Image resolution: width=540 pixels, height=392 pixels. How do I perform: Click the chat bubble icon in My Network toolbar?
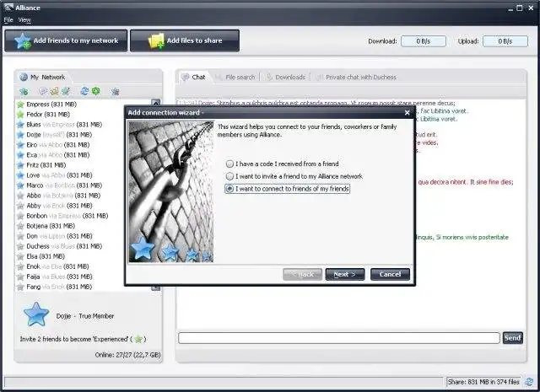(43, 91)
